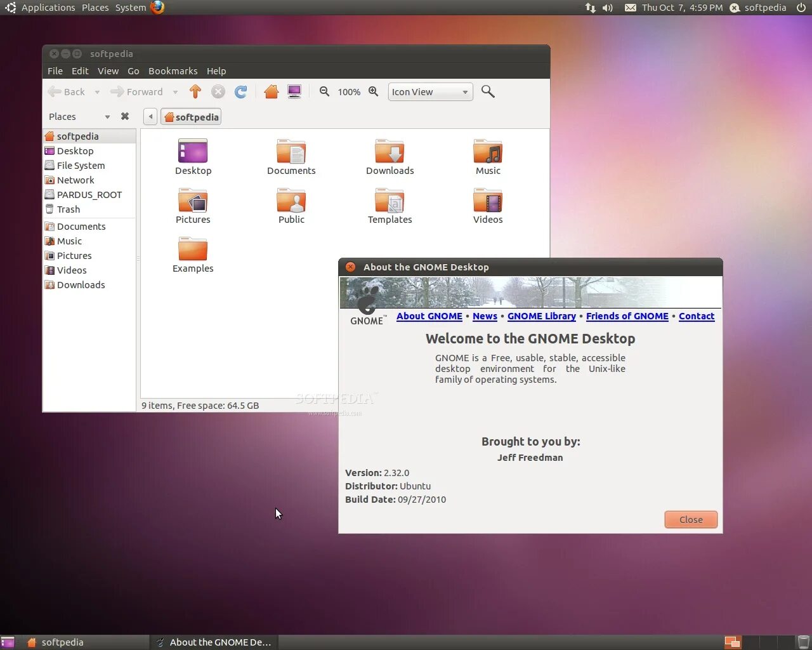The width and height of the screenshot is (812, 650).
Task: Open the News link
Action: coord(485,316)
